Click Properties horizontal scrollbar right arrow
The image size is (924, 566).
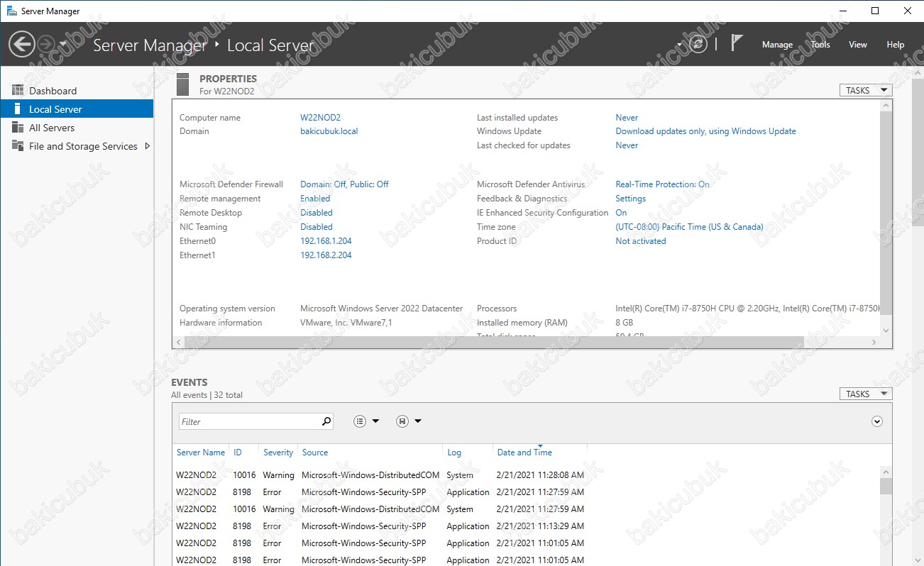point(874,342)
